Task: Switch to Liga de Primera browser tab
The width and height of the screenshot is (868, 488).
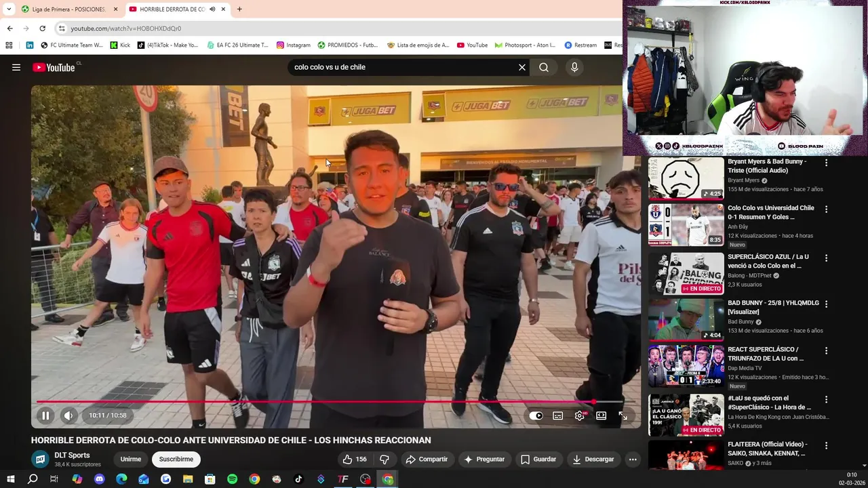Action: coord(69,9)
